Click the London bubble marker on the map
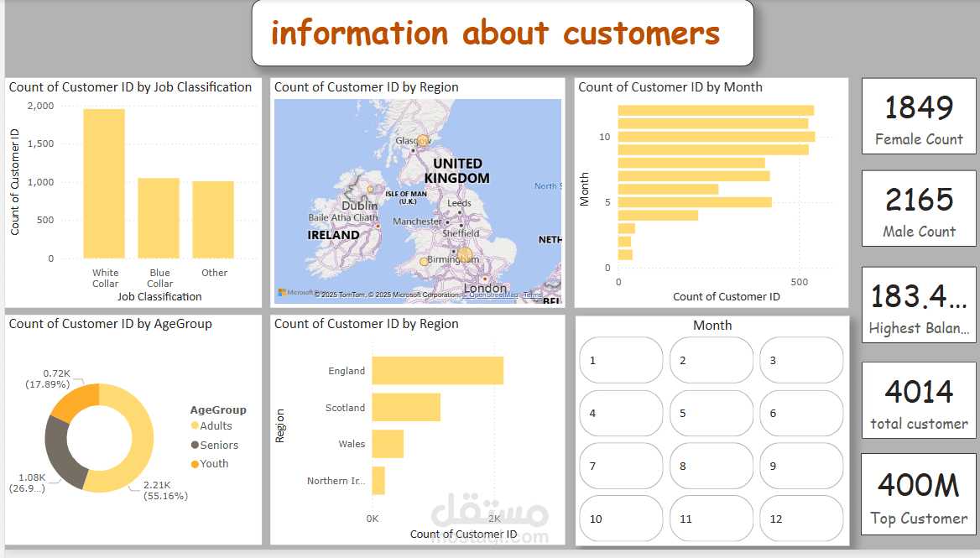The width and height of the screenshot is (980, 558). point(484,279)
